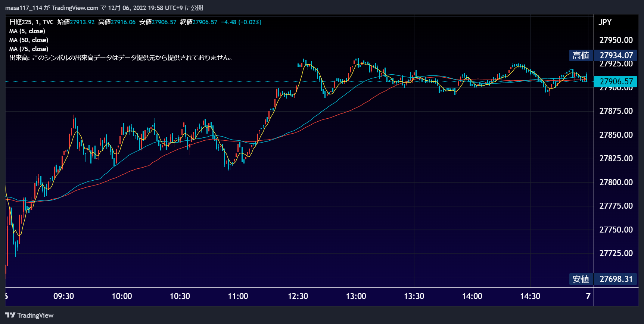Select the MA (5, close) indicator label
644x324 pixels.
[x=27, y=31]
